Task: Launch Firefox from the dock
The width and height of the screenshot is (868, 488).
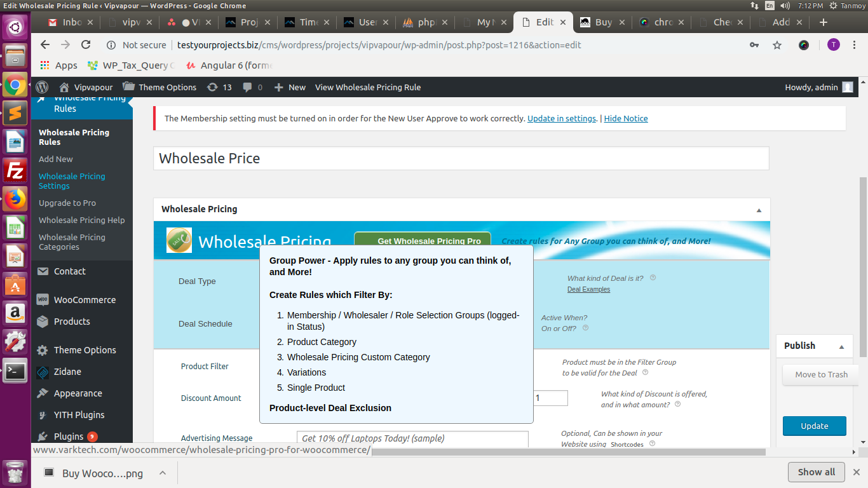Action: coord(15,199)
